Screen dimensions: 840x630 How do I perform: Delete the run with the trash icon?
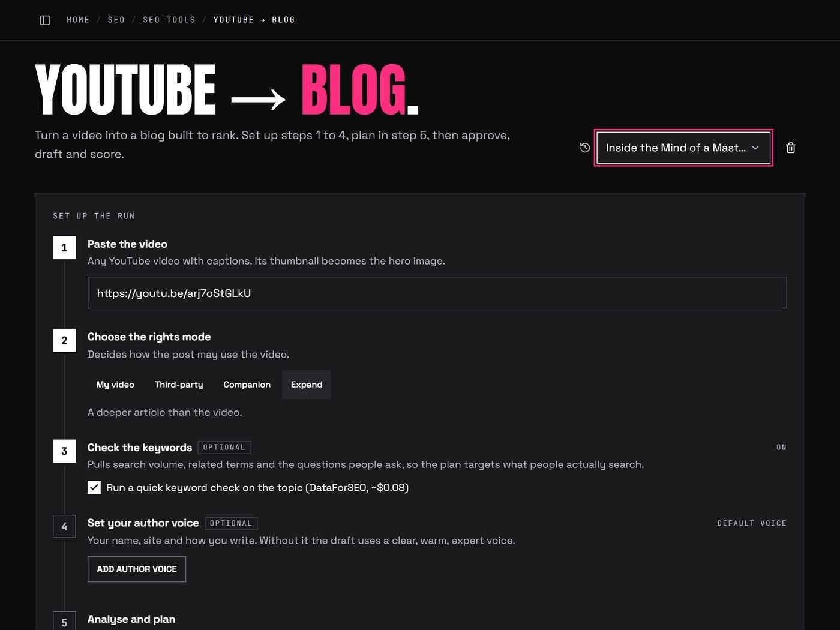point(791,148)
